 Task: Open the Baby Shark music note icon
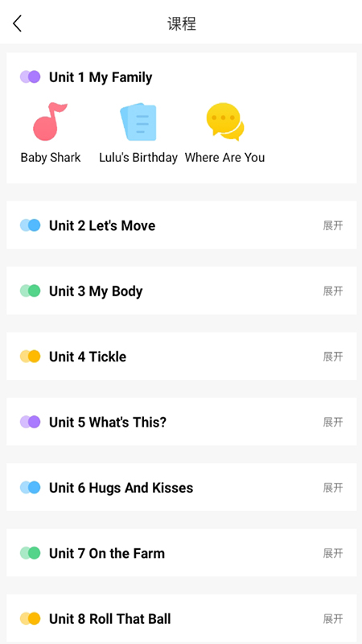point(50,122)
